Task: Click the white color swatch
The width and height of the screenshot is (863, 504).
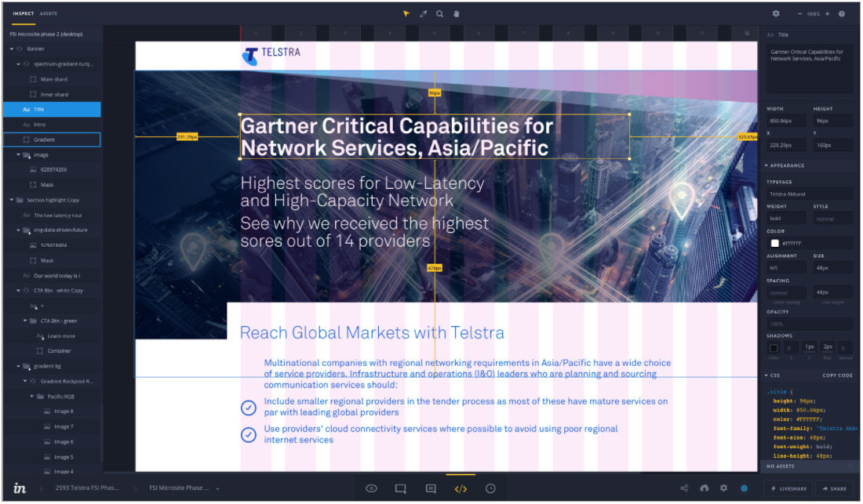Action: 774,243
